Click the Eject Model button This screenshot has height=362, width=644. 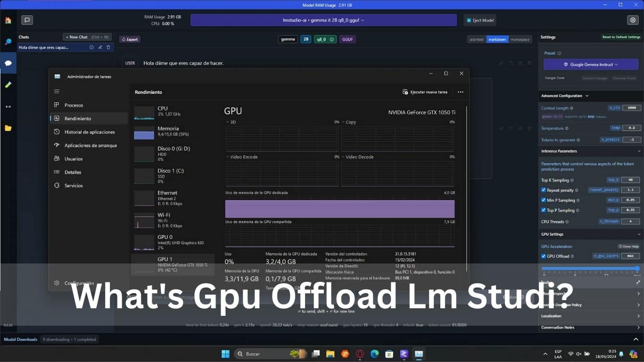click(480, 20)
